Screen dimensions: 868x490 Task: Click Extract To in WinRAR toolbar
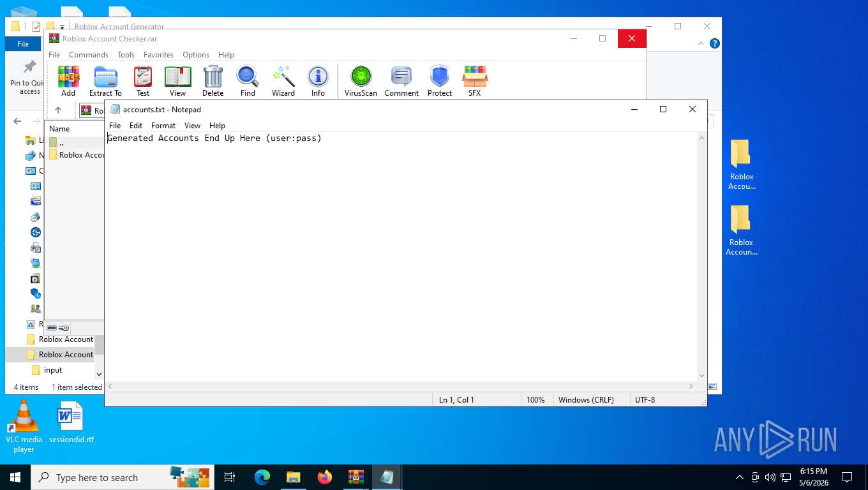[105, 81]
